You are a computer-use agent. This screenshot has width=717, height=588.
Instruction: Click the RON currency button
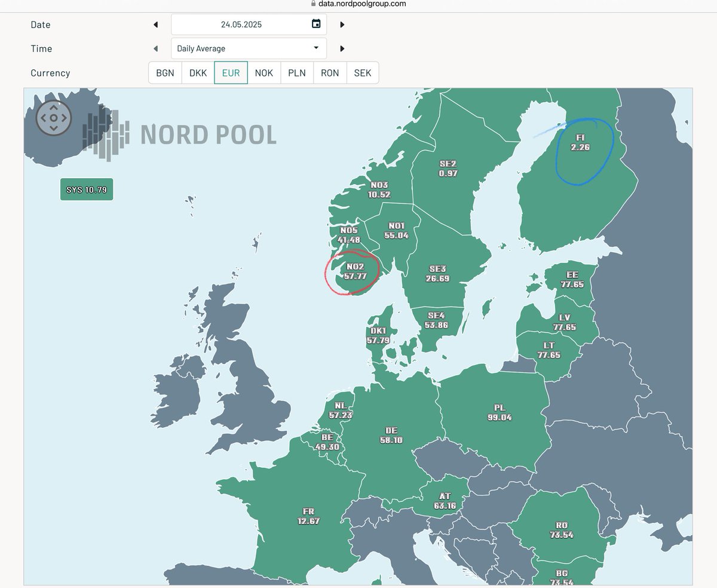(x=330, y=72)
